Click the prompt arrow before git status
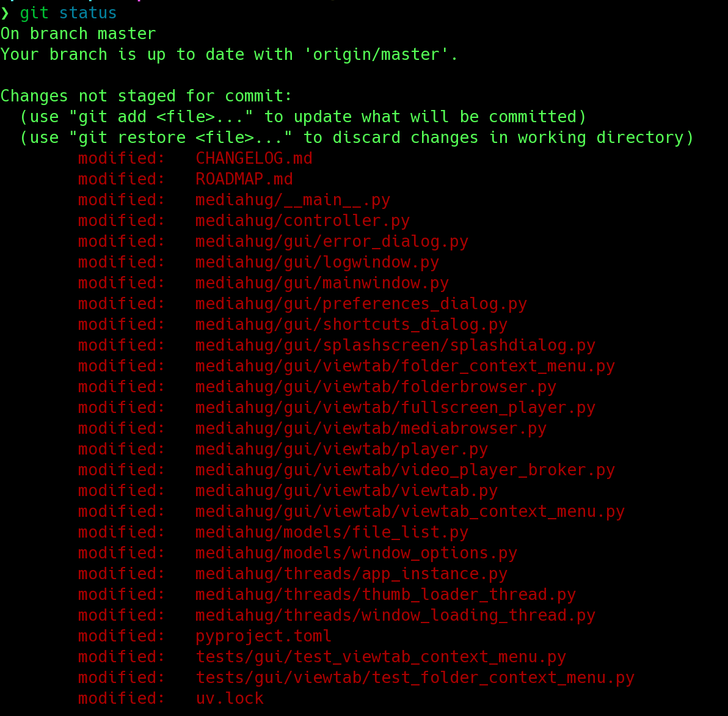 tap(5, 13)
